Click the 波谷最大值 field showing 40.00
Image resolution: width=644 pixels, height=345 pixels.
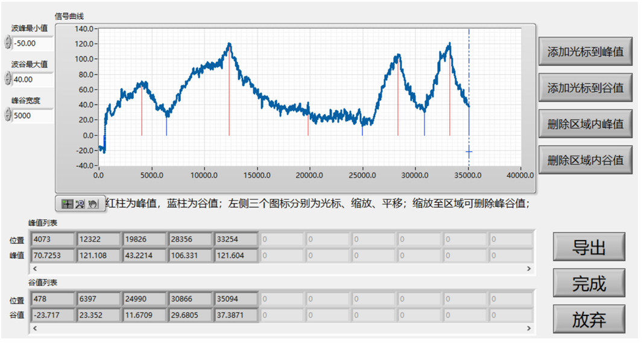click(33, 79)
